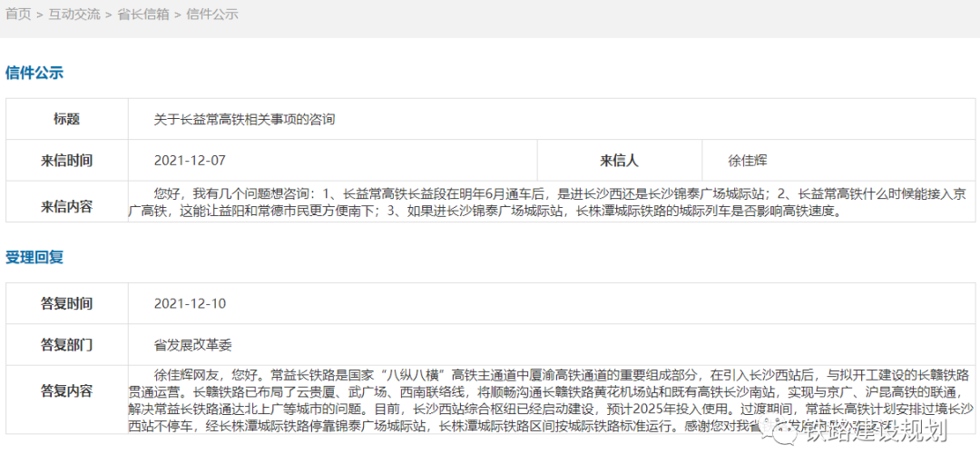
Task: Go to 首页 breadcrumb link
Action: (18, 15)
